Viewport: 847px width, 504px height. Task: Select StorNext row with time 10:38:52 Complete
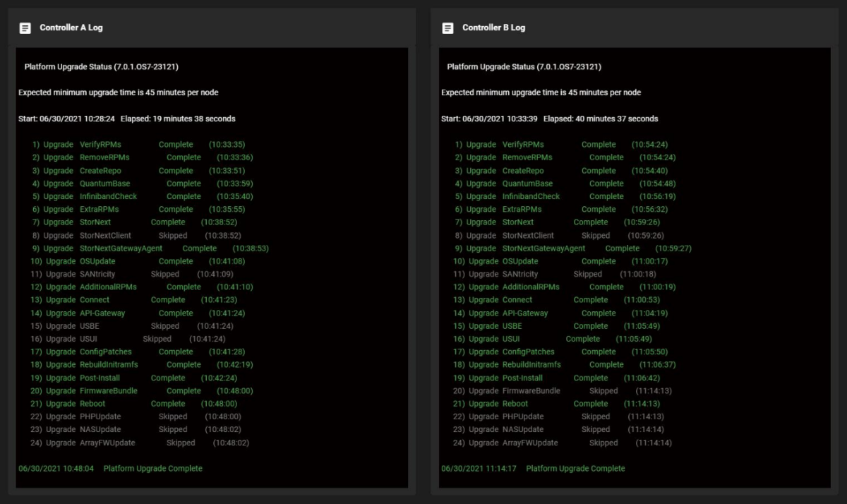[134, 222]
